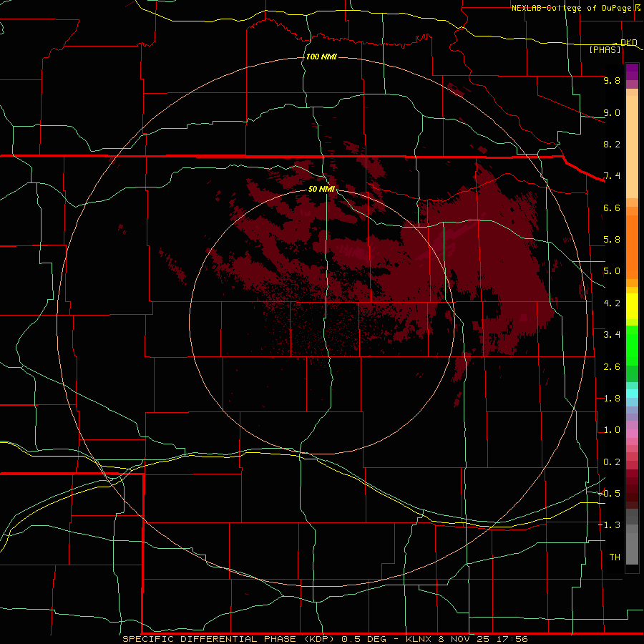644x644 pixels.
Task: Select the 3.4 value on the color scale
Action: [x=612, y=335]
